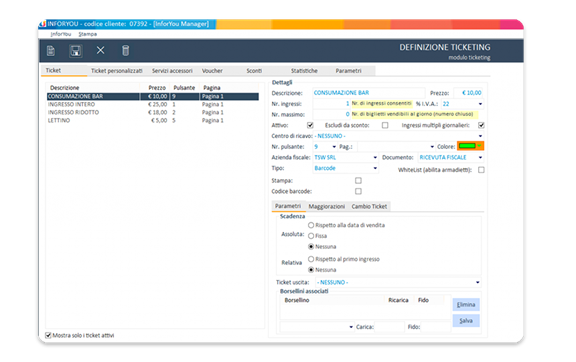Open the Centro di ricavo dropdown

(x=480, y=136)
